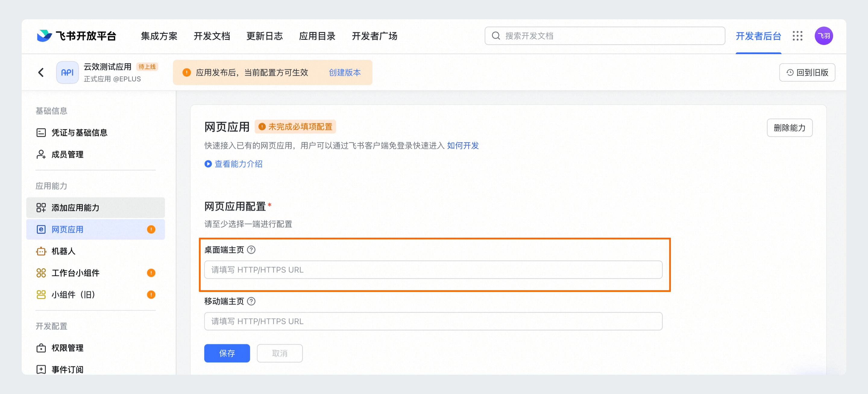Screen dimensions: 868x394
Task: Click the 小组件（旧）icon
Action: (x=41, y=295)
